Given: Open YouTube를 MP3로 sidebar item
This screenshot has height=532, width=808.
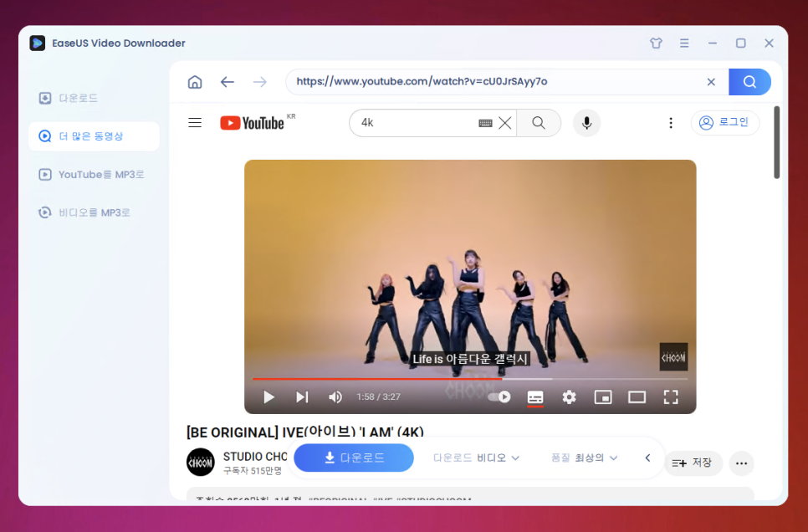Looking at the screenshot, I should click(94, 174).
